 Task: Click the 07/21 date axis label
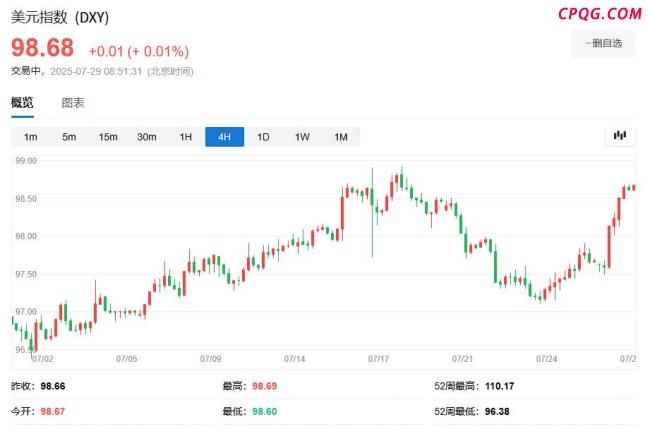coord(462,359)
